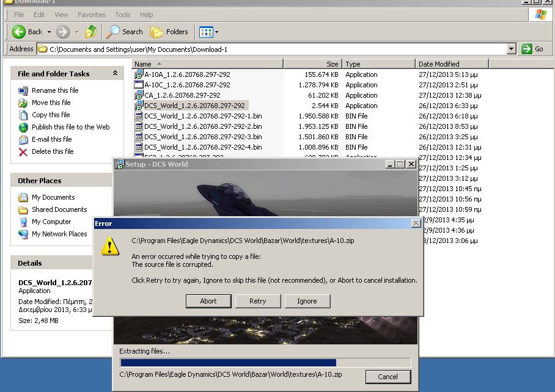Click inside the Address path field

pyautogui.click(x=272, y=49)
